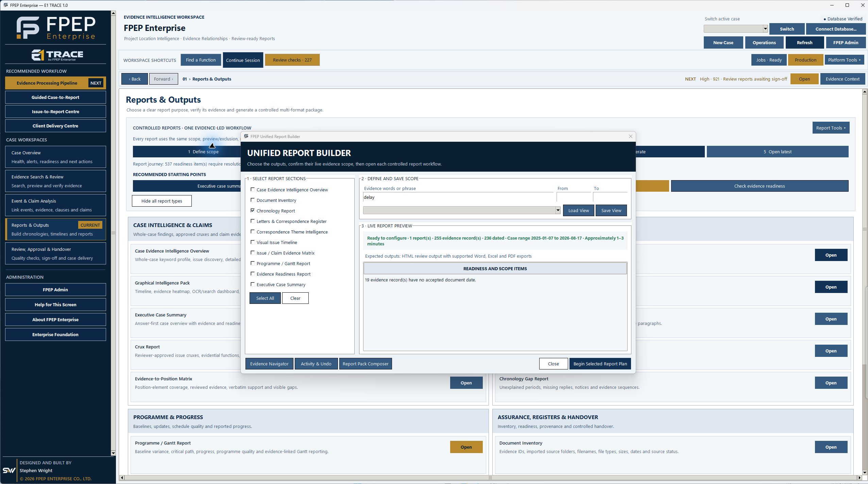868x484 pixels.
Task: Open the Switch active case dropdown
Action: [x=765, y=29]
